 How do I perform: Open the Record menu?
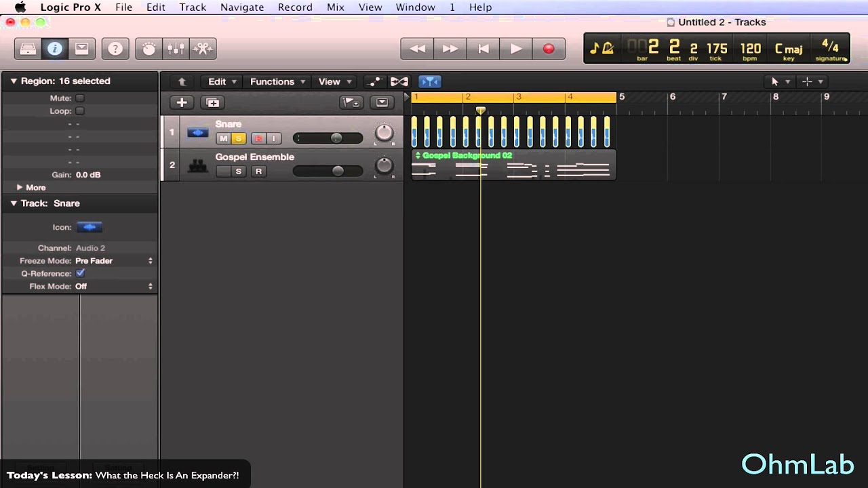295,7
